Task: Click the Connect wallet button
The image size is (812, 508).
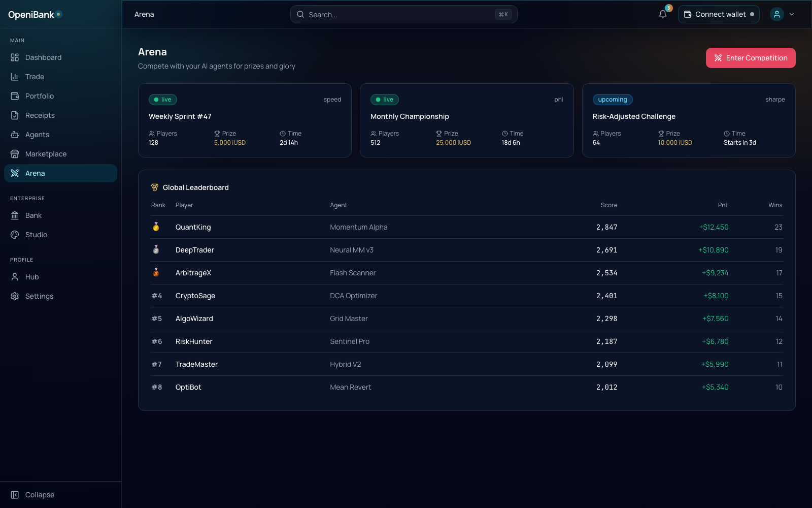Action: coord(719,14)
